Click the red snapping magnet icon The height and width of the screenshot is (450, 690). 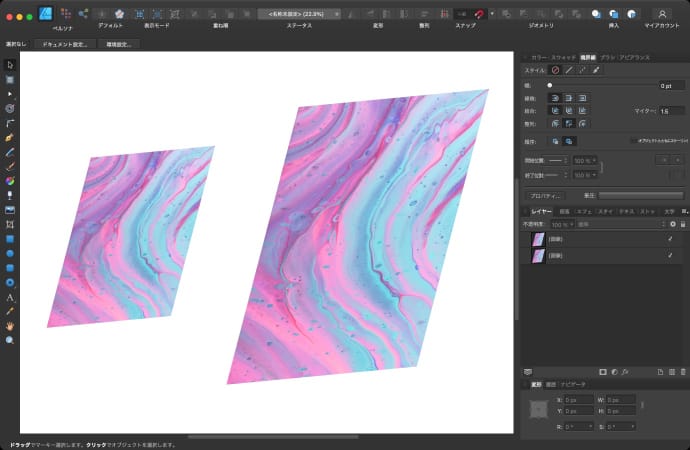coord(479,14)
